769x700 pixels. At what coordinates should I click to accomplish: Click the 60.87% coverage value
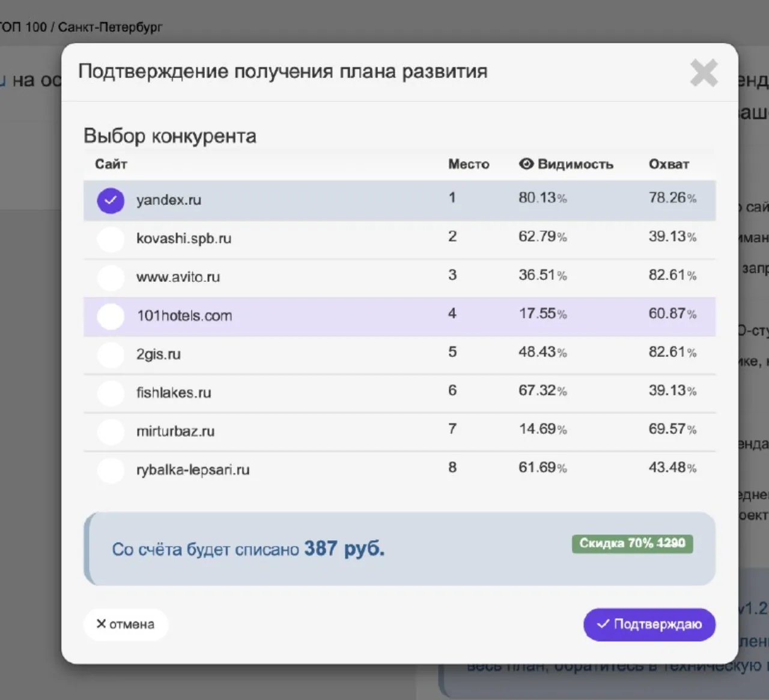click(673, 313)
